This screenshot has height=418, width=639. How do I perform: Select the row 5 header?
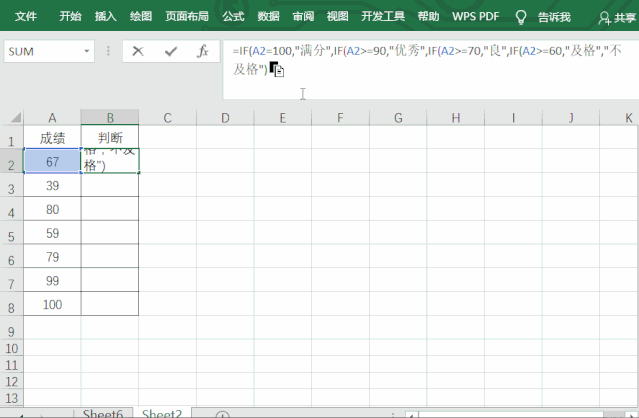(x=11, y=235)
